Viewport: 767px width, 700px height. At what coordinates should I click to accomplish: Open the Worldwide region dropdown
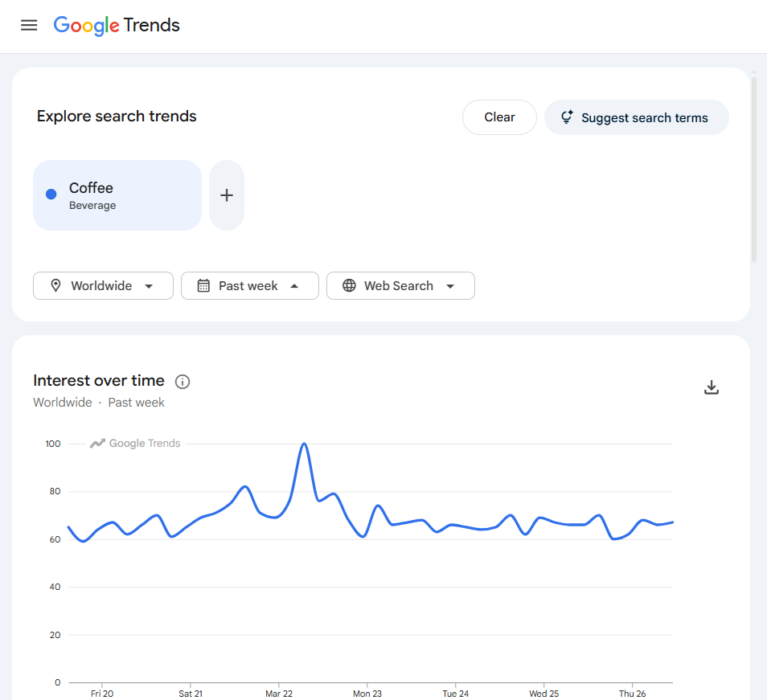click(103, 285)
